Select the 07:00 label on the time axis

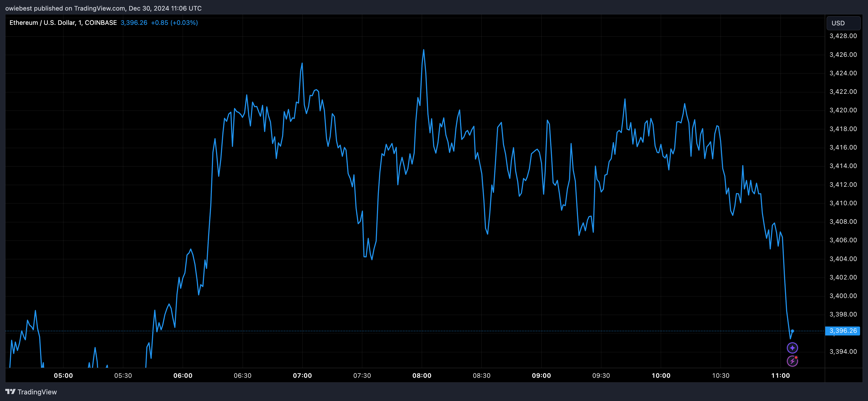[x=303, y=375]
